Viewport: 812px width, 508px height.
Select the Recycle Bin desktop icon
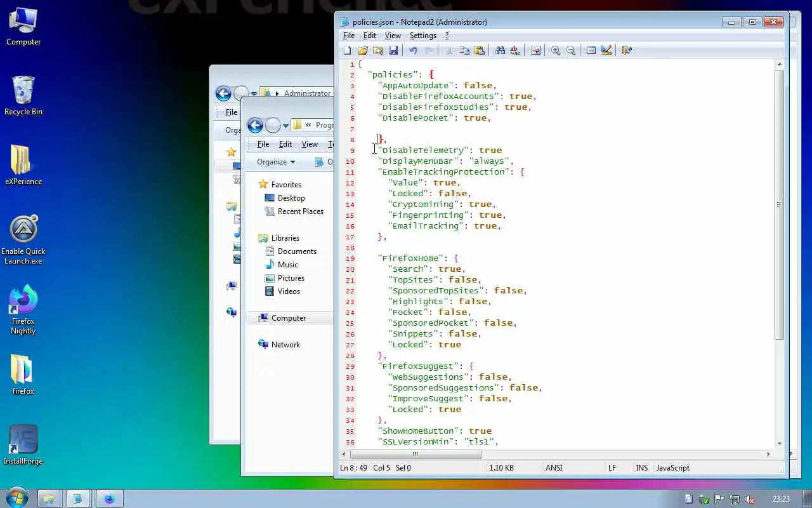(23, 97)
